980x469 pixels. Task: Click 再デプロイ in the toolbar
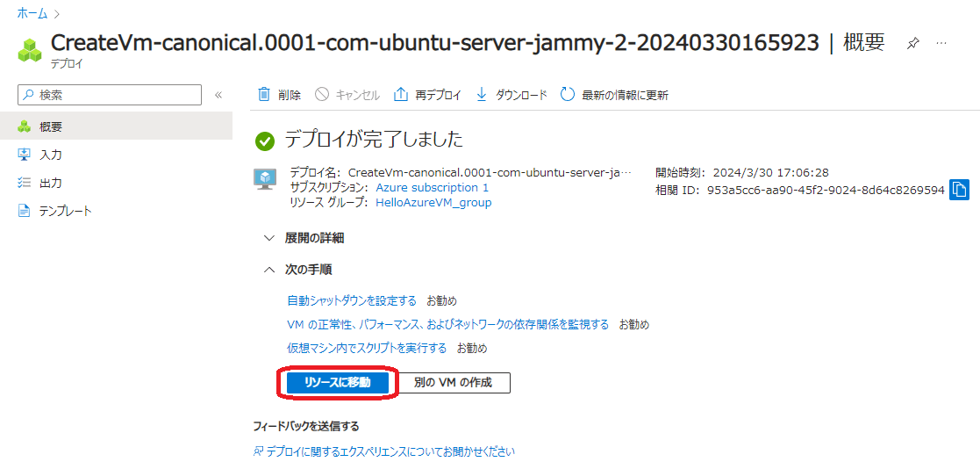pyautogui.click(x=427, y=95)
